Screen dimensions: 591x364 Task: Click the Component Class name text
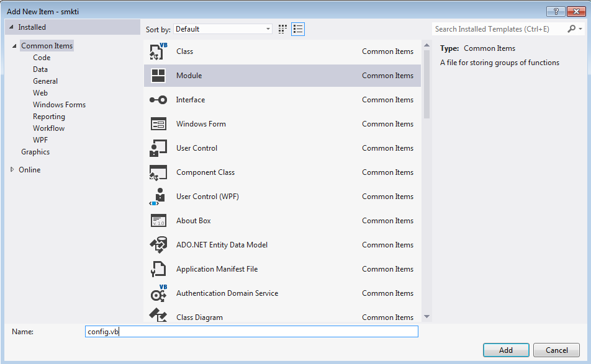coord(205,172)
